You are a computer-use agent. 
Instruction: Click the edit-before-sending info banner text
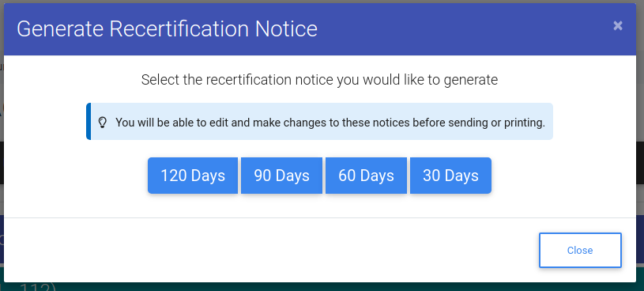330,123
